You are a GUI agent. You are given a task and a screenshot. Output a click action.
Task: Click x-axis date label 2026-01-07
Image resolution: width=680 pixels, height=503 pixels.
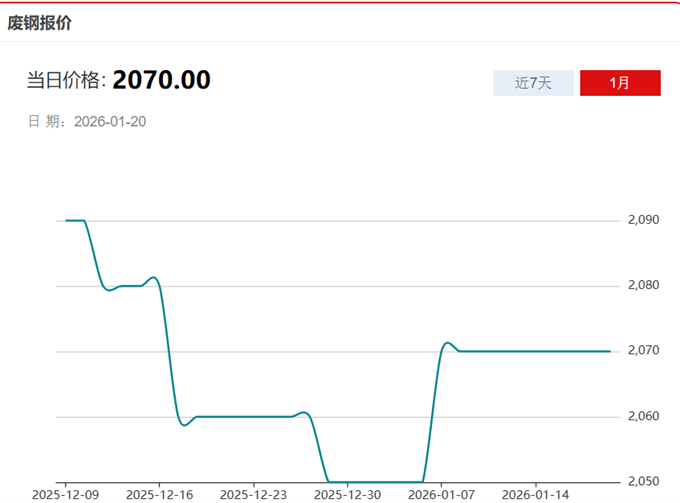pyautogui.click(x=441, y=494)
